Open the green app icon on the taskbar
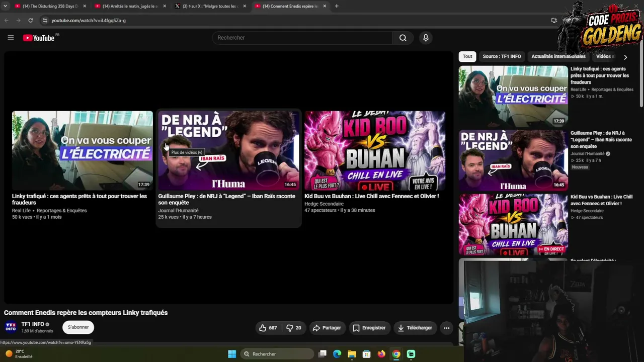Viewport: 644px width, 362px height. [411, 354]
